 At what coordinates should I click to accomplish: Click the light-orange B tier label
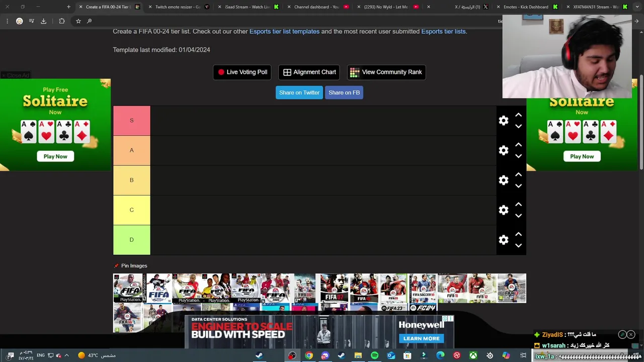pyautogui.click(x=132, y=180)
